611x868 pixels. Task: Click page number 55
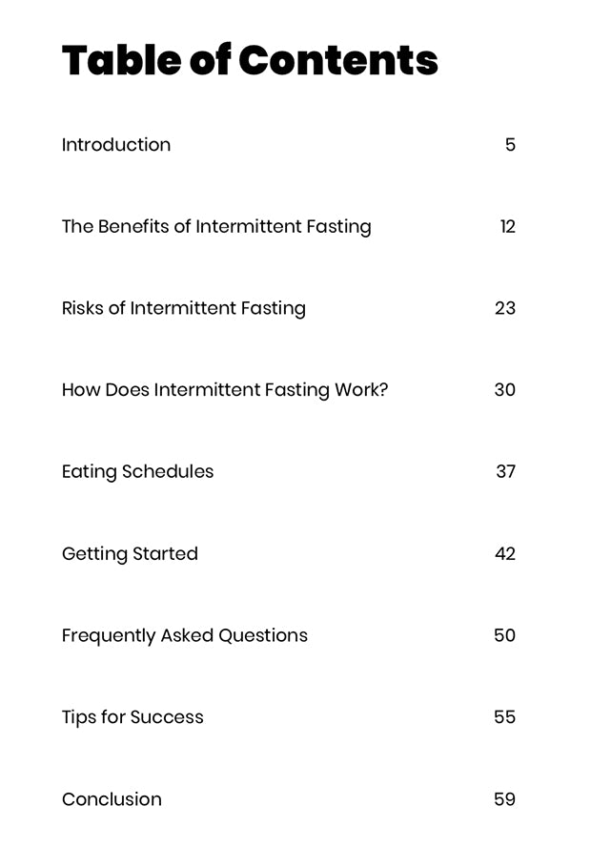pyautogui.click(x=505, y=717)
